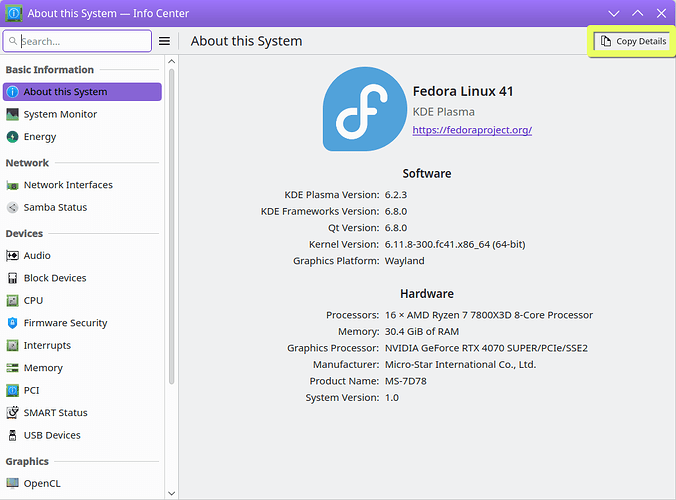
Task: Click the Memory module icon
Action: point(13,368)
